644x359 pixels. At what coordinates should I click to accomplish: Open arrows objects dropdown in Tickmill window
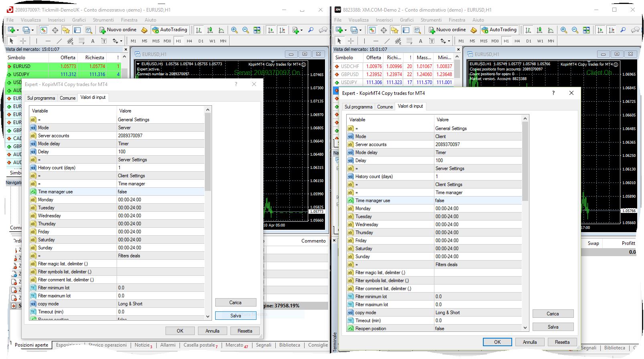pos(121,41)
